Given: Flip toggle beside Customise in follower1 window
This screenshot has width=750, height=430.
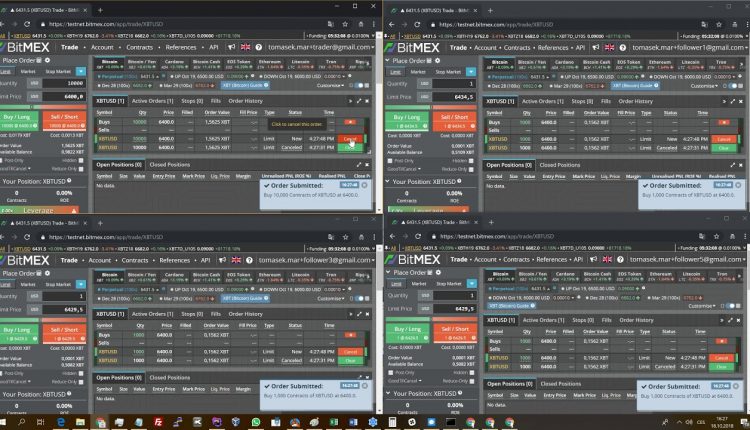Looking at the screenshot, I should click(x=734, y=86).
